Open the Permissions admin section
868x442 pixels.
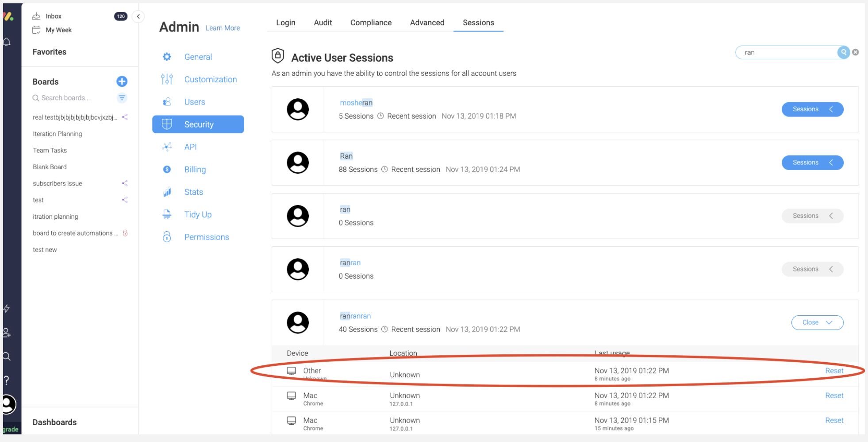(206, 237)
